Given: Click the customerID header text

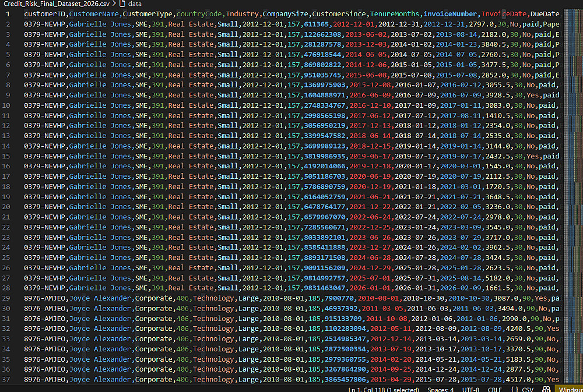Looking at the screenshot, I should click(x=45, y=14).
